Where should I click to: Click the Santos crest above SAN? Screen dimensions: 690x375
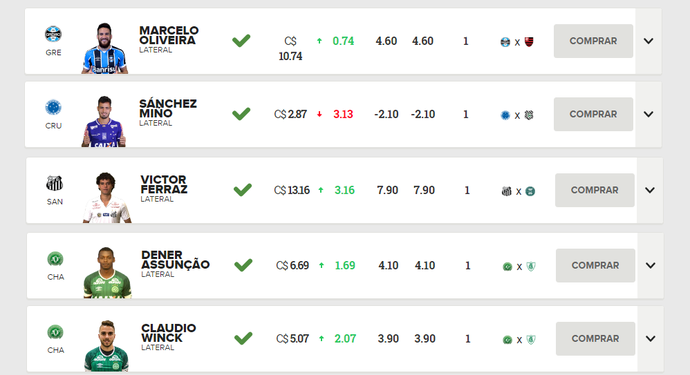(55, 183)
